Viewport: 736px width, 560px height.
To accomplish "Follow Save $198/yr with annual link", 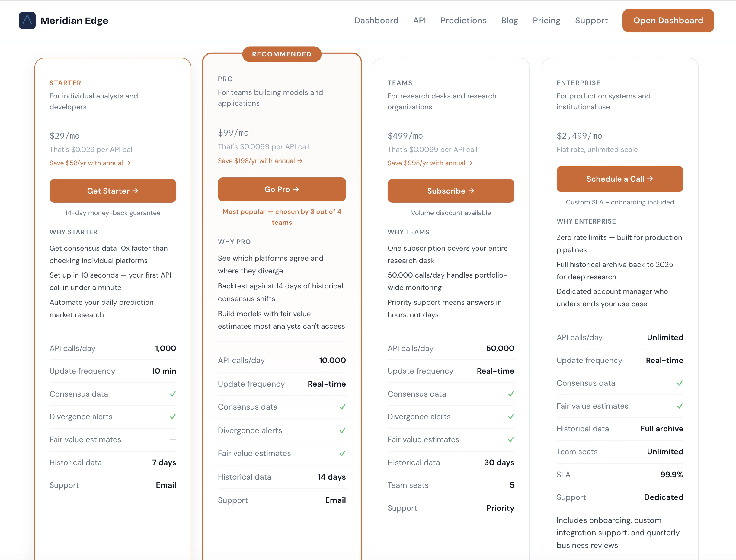I will click(260, 161).
